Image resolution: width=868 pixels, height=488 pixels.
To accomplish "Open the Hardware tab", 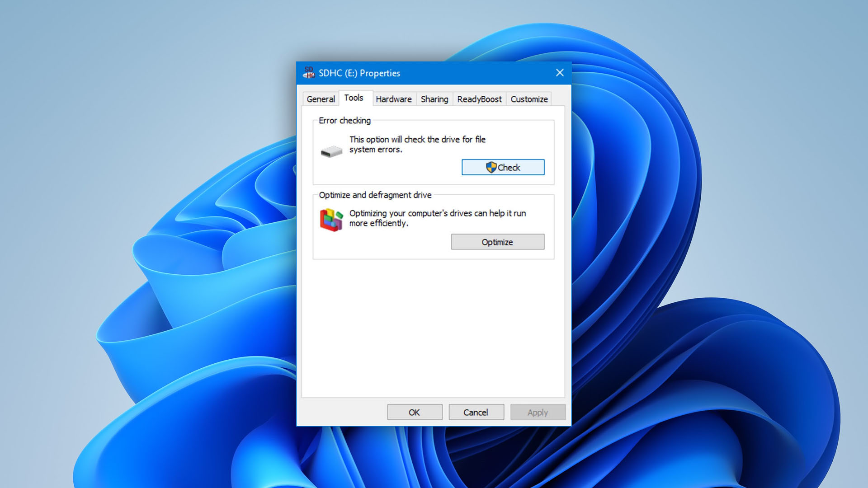I will click(394, 99).
